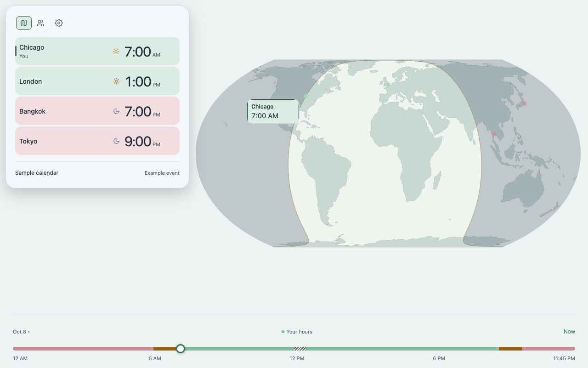
Task: Open the people view icon
Action: pyautogui.click(x=40, y=23)
